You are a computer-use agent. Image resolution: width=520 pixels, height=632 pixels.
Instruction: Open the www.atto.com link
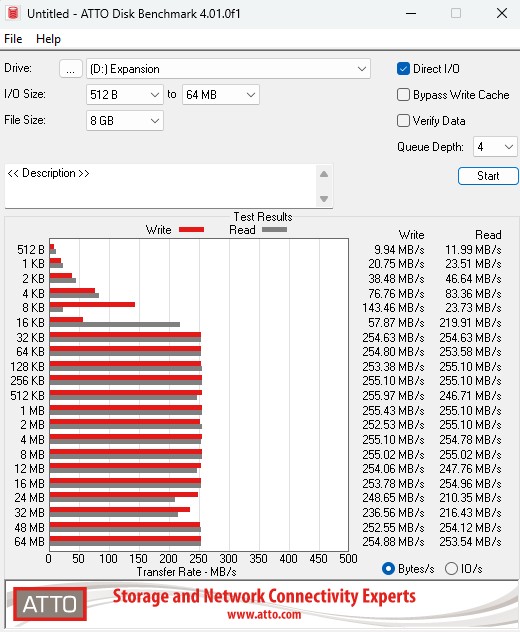click(264, 615)
